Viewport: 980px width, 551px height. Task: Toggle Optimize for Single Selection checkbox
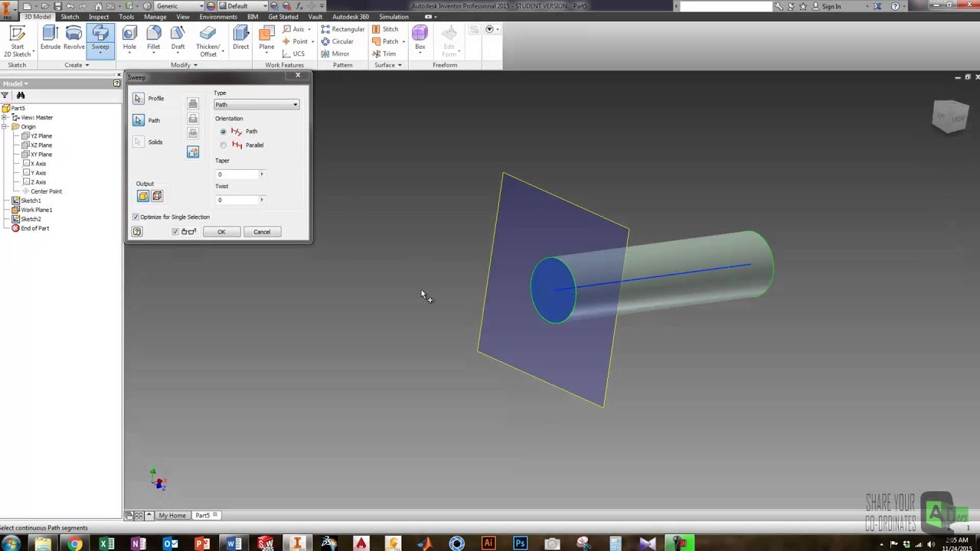[x=136, y=217]
